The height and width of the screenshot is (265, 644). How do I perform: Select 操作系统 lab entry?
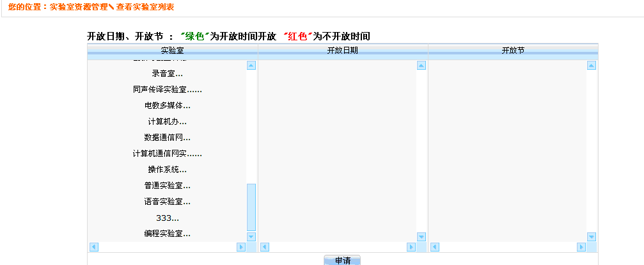(x=167, y=170)
